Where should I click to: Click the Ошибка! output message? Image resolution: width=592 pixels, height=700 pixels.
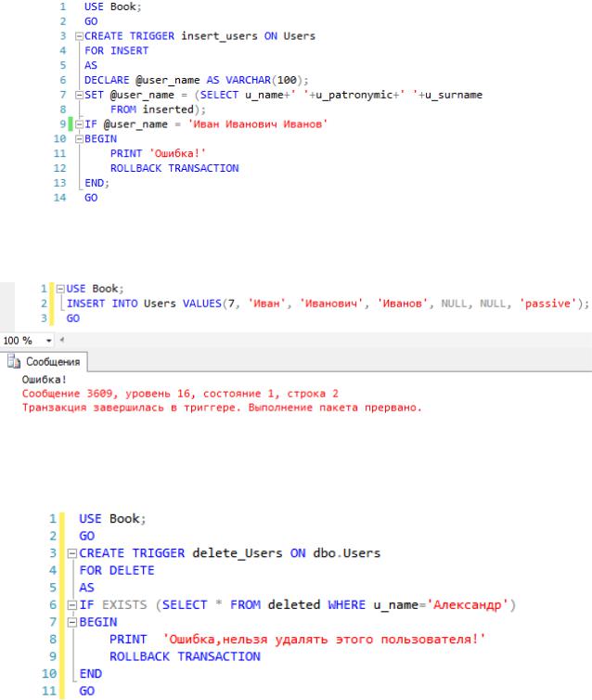(x=45, y=380)
